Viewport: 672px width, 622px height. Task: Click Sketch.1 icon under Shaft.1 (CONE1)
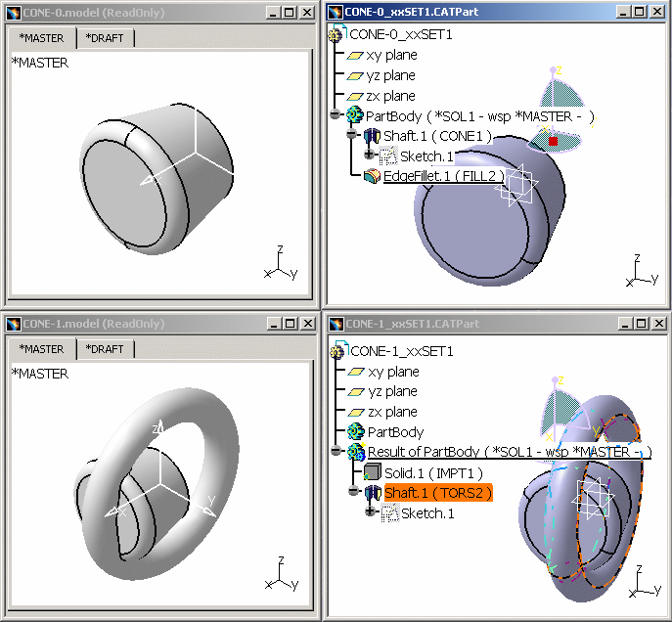coord(388,156)
